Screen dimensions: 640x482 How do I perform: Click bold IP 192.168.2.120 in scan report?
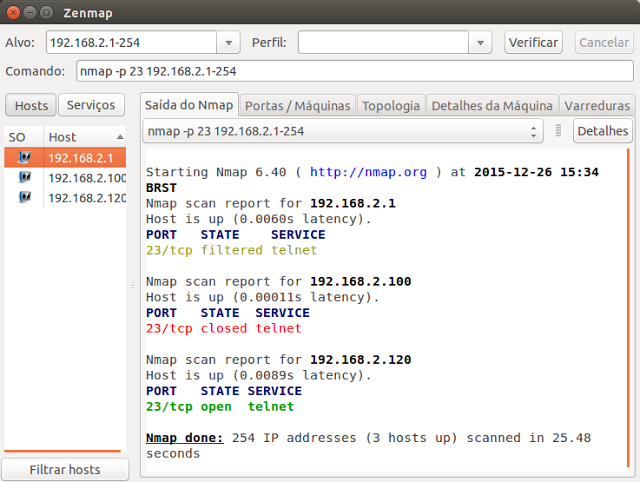tap(360, 360)
